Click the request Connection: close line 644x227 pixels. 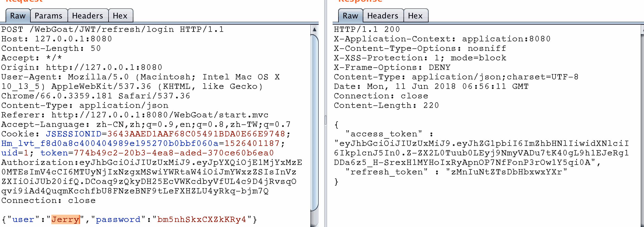[48, 200]
